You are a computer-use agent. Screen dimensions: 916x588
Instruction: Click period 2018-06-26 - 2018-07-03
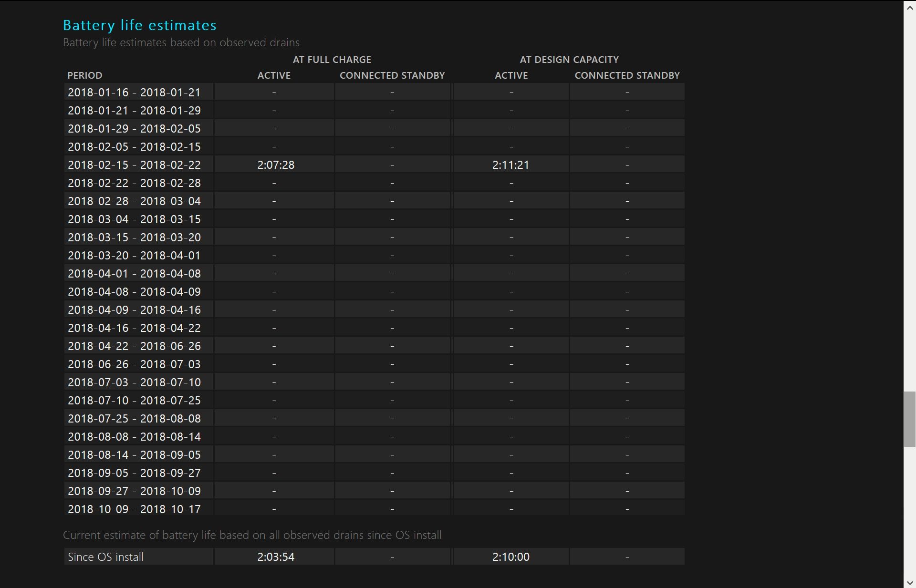(x=134, y=364)
